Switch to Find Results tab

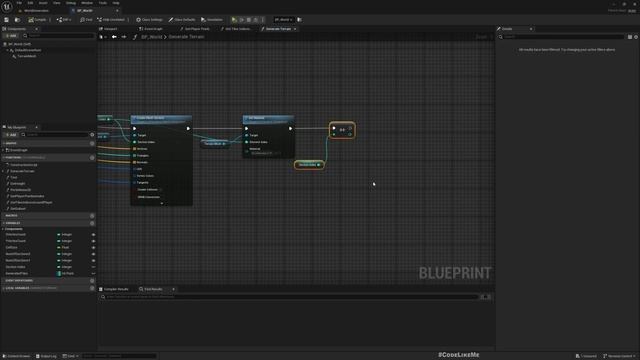coord(151,289)
